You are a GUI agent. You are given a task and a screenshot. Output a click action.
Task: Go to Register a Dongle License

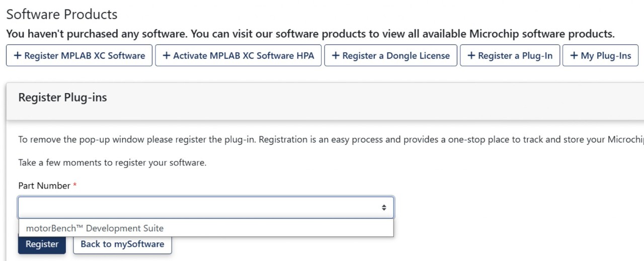(396, 56)
